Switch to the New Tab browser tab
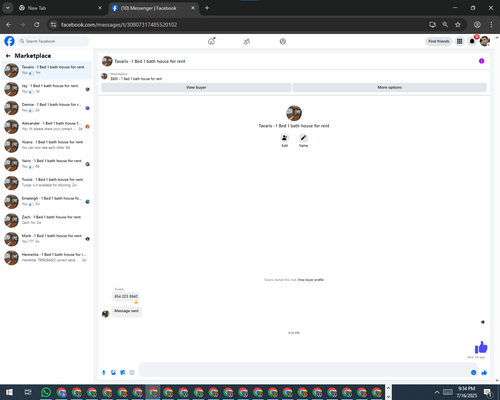This screenshot has width=500, height=400. [x=60, y=8]
